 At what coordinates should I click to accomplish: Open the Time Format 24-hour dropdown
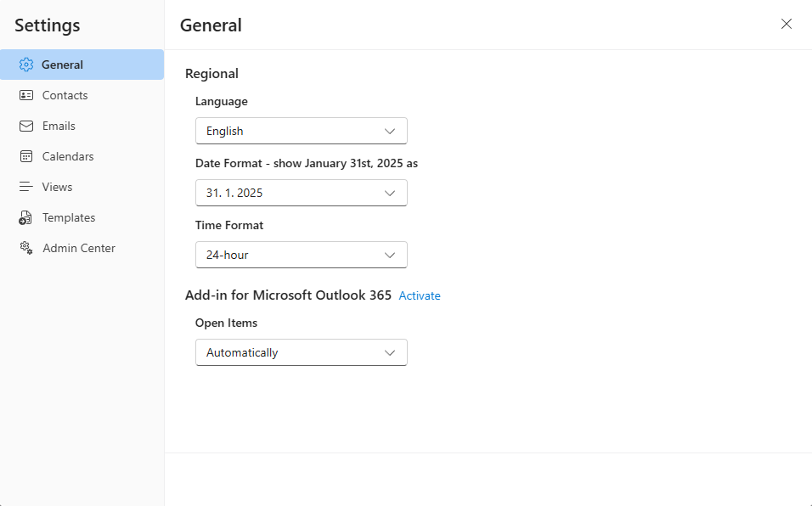(x=301, y=255)
